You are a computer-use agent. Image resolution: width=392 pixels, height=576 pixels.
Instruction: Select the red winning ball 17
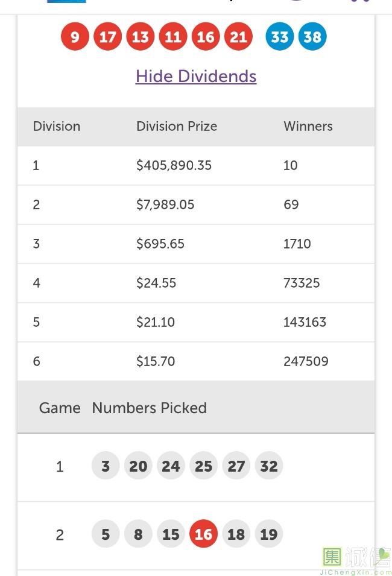107,37
